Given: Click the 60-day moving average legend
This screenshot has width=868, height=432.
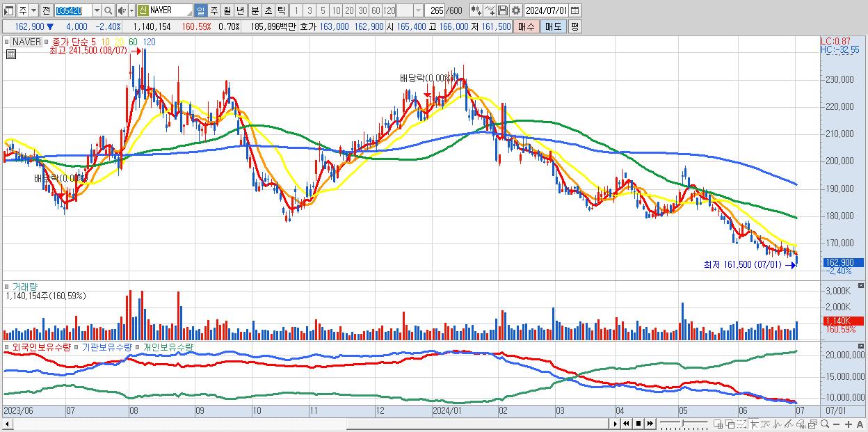Looking at the screenshot, I should [133, 42].
